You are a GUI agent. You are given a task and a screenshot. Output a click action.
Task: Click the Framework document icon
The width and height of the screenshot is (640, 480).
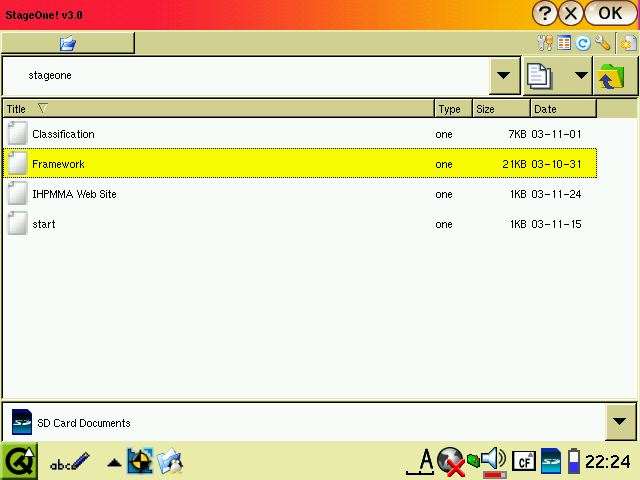18,163
